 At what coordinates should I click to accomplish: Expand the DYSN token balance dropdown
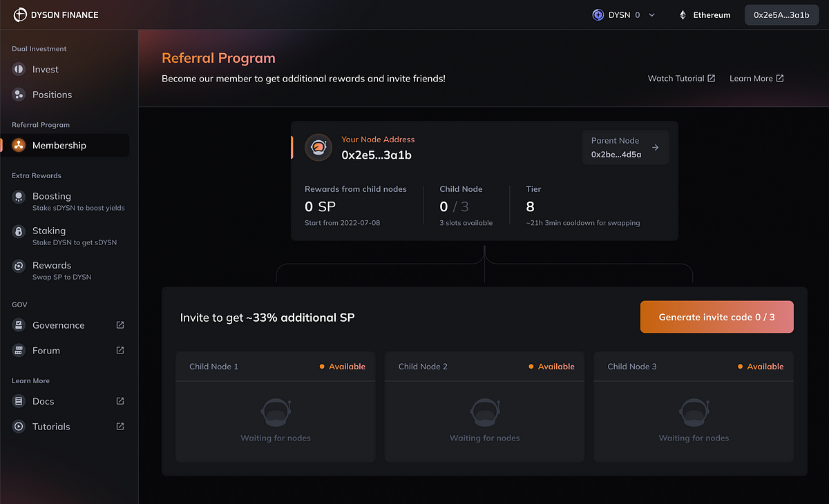click(651, 14)
